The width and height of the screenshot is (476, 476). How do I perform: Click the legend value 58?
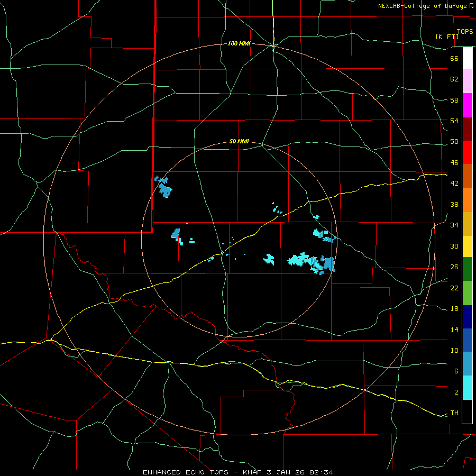[454, 100]
